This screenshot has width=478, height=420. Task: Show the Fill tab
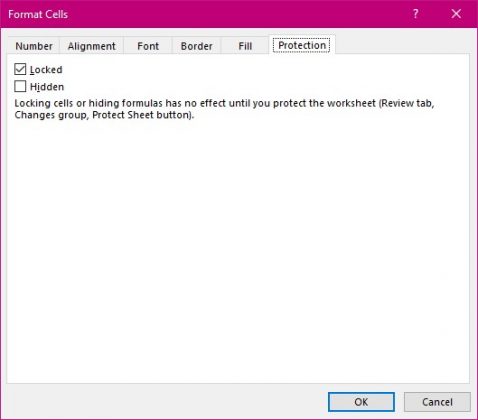coord(245,46)
